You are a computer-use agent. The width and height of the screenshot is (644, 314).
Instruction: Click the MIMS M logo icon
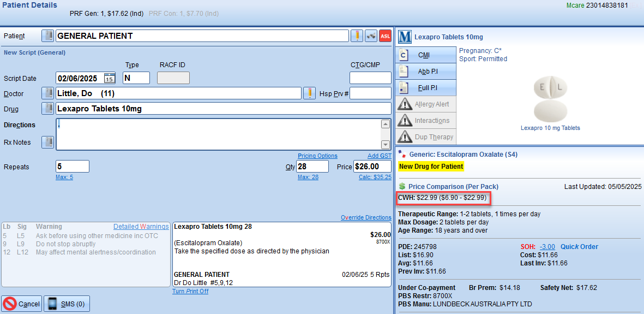click(405, 37)
